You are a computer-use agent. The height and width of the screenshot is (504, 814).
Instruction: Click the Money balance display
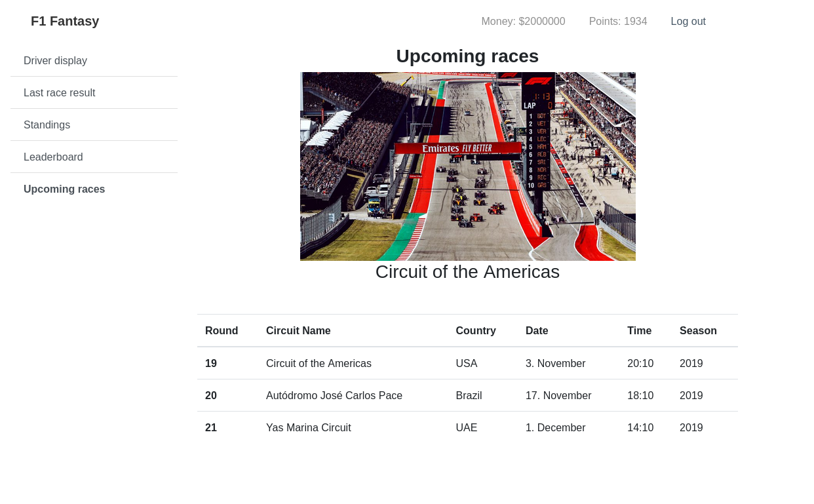coord(523,21)
